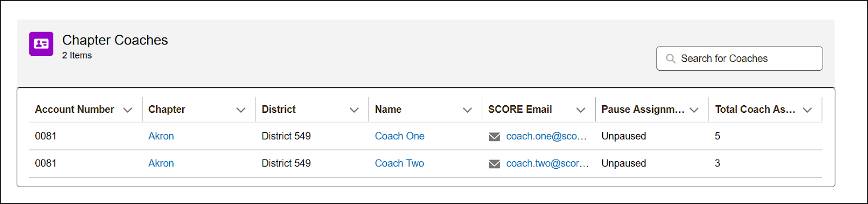Image resolution: width=868 pixels, height=204 pixels.
Task: Open Account Number column dropdown chevron
Action: pyautogui.click(x=127, y=110)
